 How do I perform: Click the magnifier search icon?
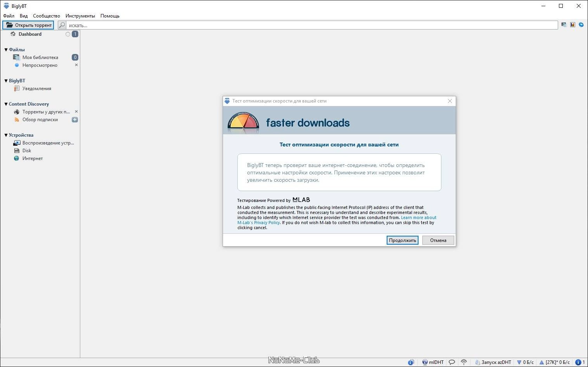(x=62, y=25)
